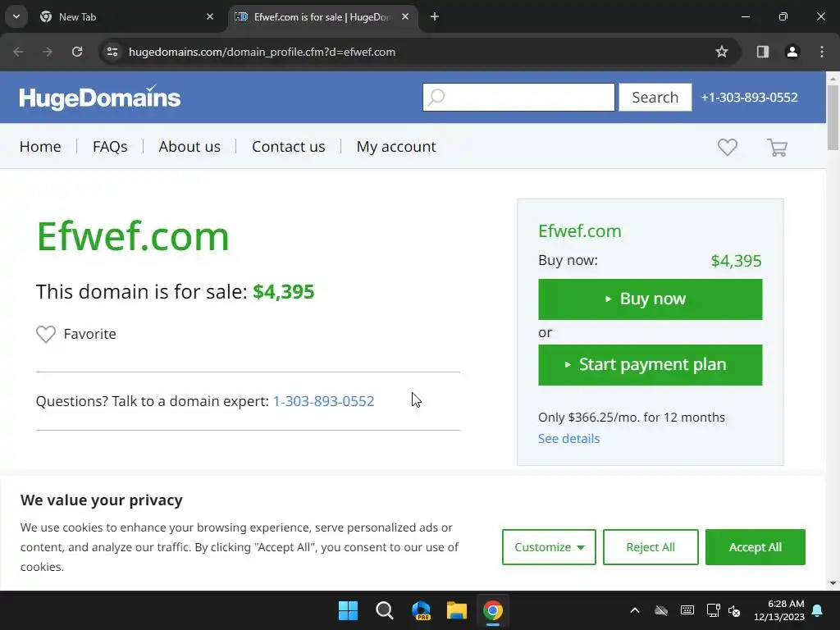The height and width of the screenshot is (630, 840).
Task: Click the sidebar Efwef.com title
Action: pos(580,231)
